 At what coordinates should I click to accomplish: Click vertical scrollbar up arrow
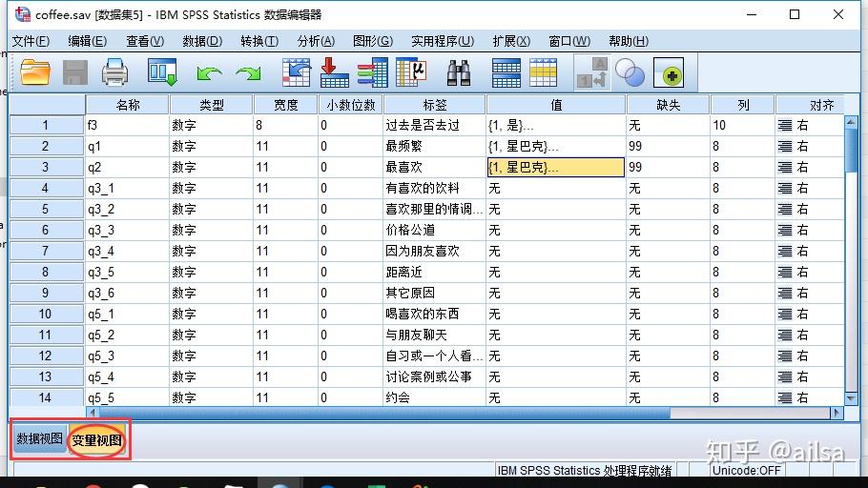pyautogui.click(x=851, y=122)
